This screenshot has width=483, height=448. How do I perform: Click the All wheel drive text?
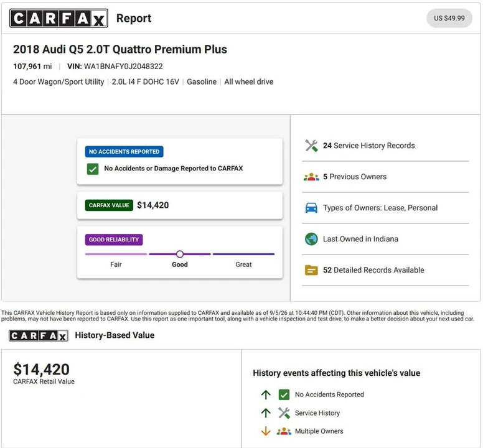point(248,82)
